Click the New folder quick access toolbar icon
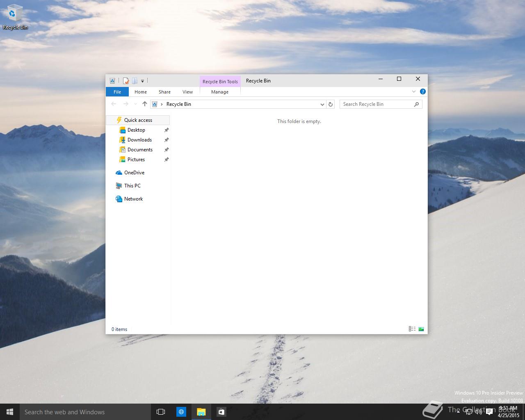The image size is (525, 420). [135, 81]
